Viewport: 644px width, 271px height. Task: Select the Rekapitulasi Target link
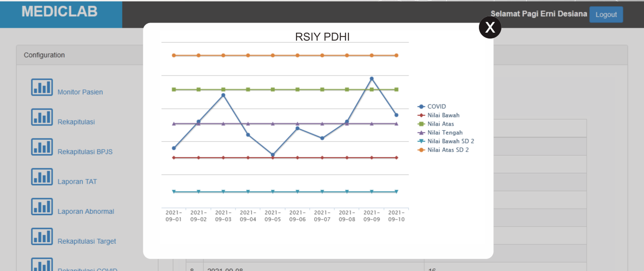pos(87,241)
